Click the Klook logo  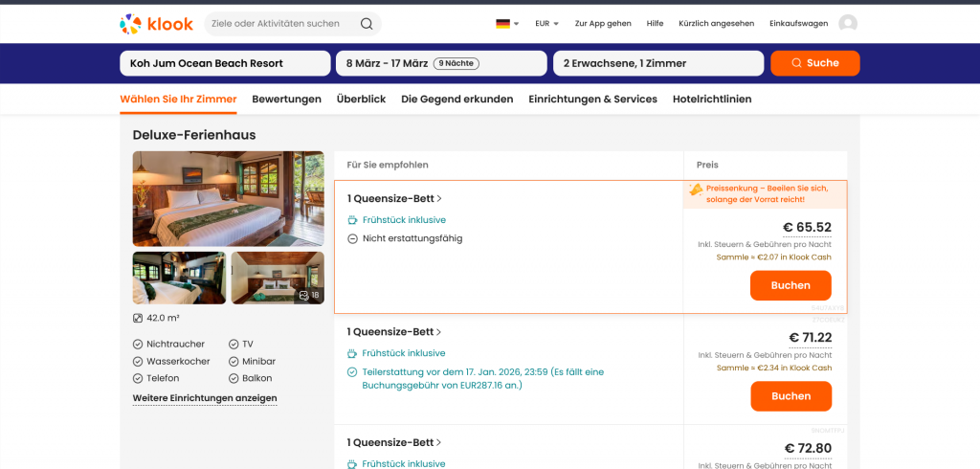point(156,24)
